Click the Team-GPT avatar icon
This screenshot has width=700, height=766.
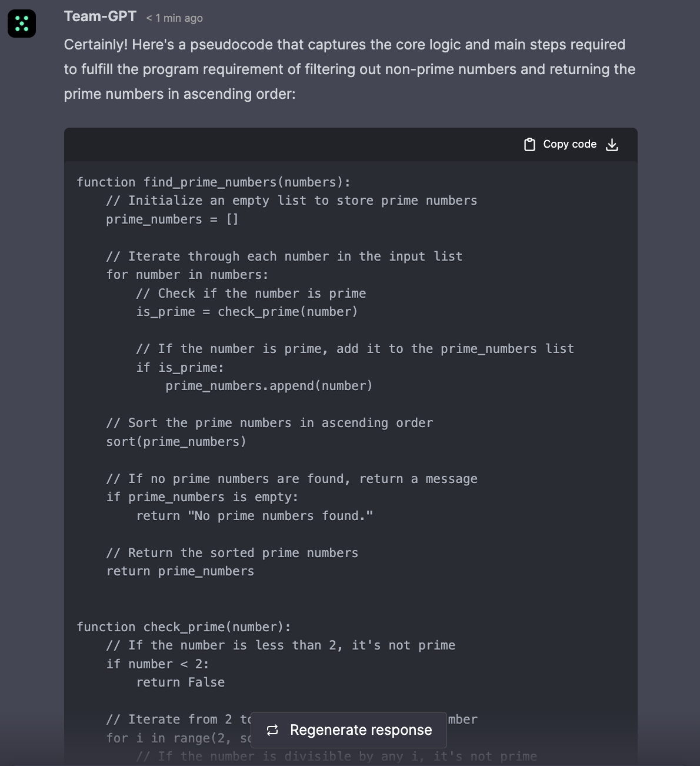click(22, 24)
